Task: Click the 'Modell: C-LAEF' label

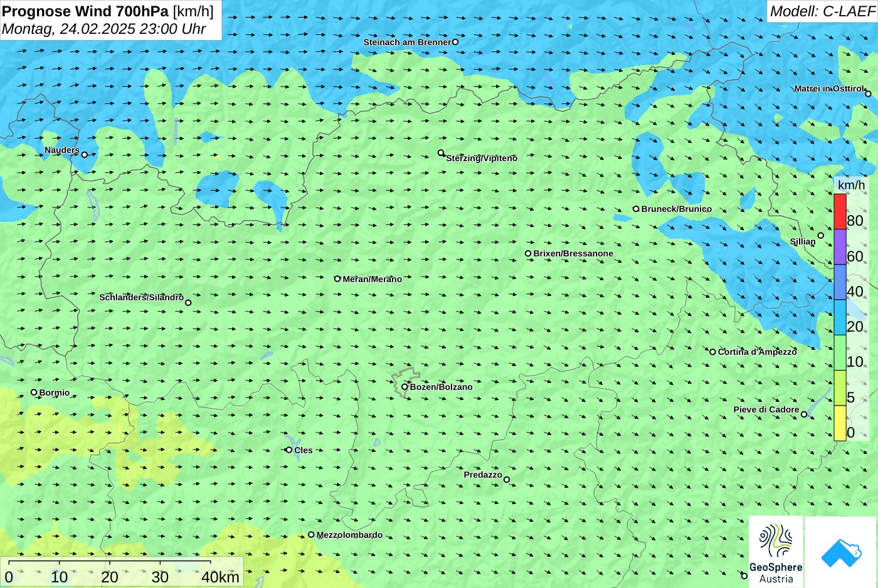Action: pyautogui.click(x=822, y=11)
